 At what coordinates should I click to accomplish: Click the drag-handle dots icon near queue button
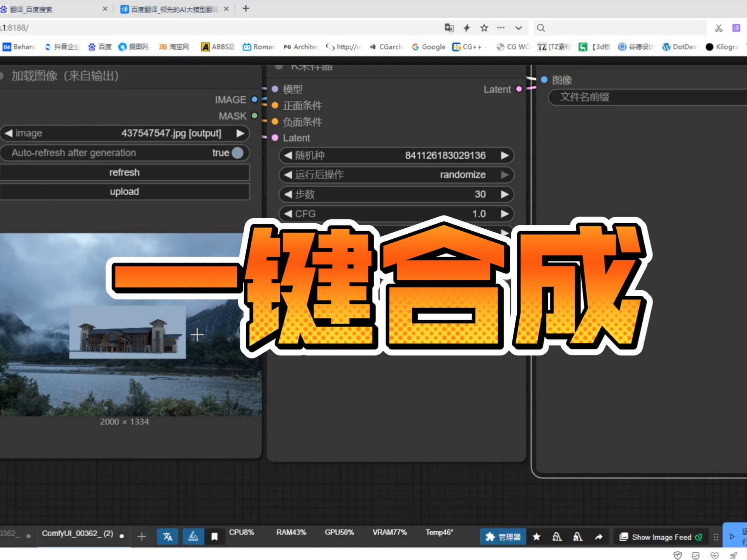[716, 537]
